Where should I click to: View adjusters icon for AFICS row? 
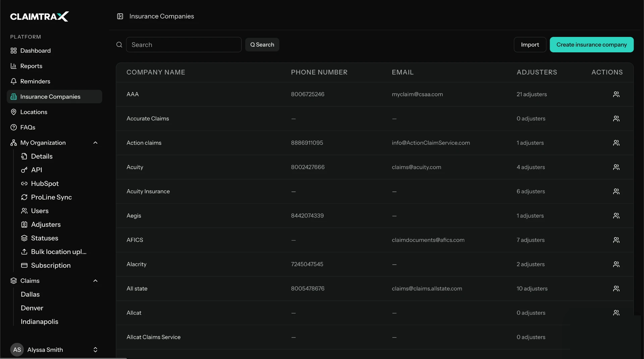[616, 240]
